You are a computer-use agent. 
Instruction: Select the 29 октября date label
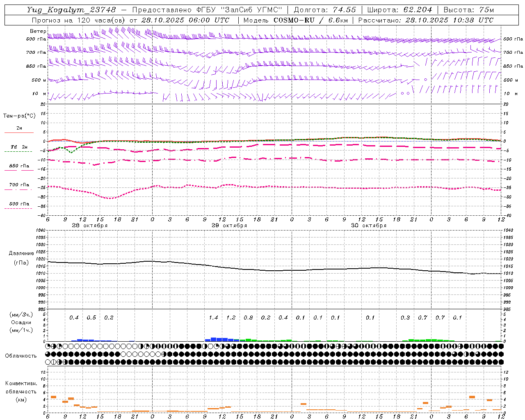point(229,226)
